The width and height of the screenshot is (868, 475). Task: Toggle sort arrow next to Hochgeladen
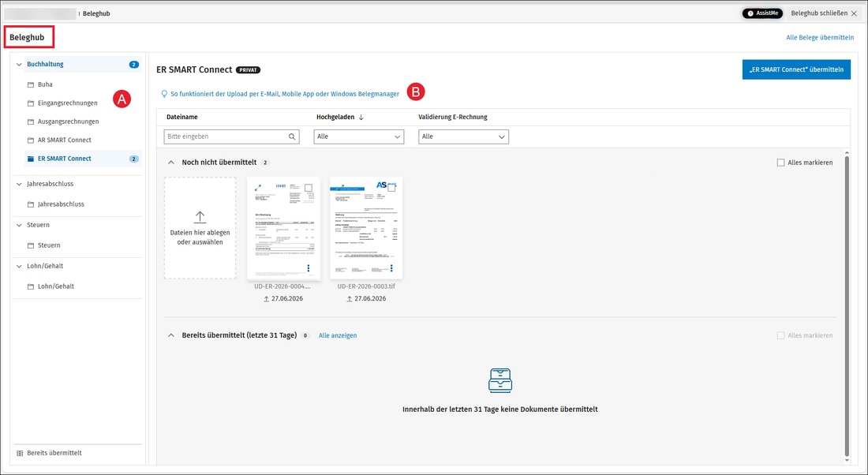point(361,118)
